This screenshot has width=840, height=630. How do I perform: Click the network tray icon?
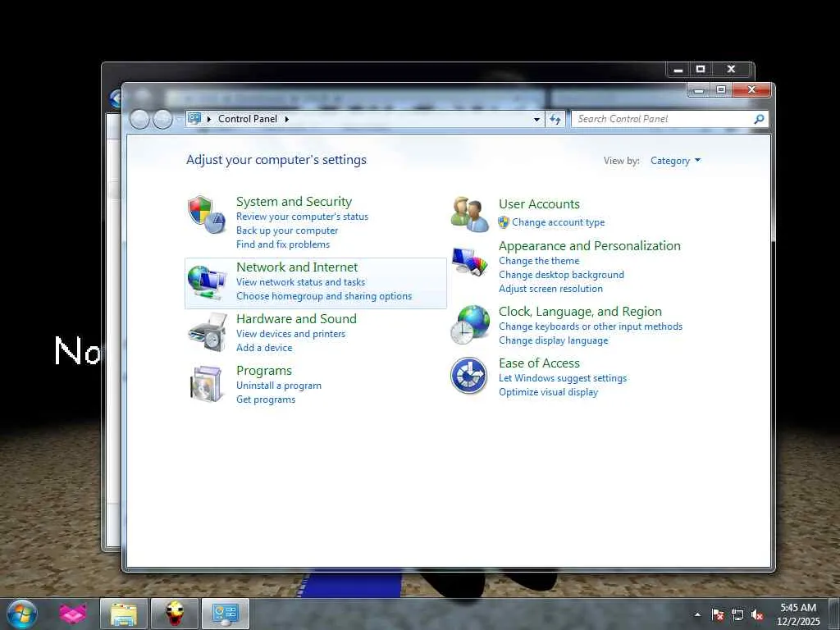(737, 614)
